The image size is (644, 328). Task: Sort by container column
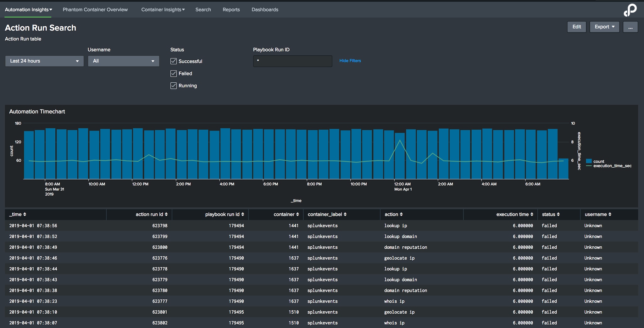(x=286, y=214)
